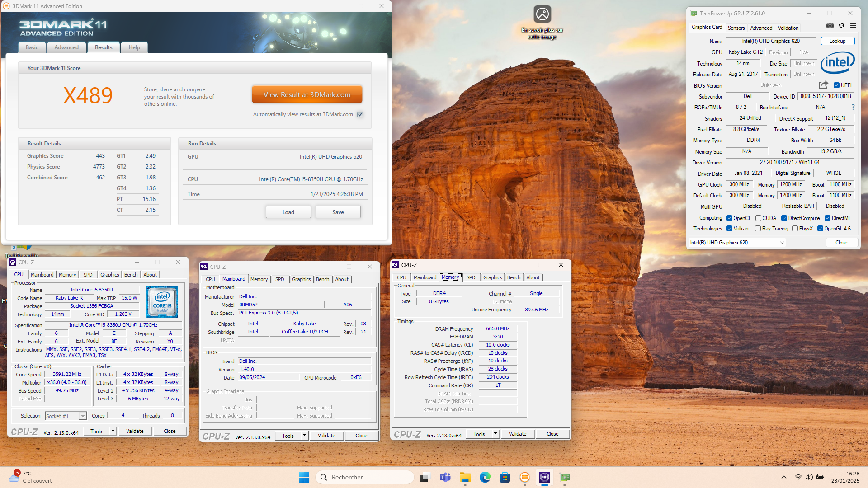Expand Tools dropdown arrow in Mainboard window

[x=304, y=436]
